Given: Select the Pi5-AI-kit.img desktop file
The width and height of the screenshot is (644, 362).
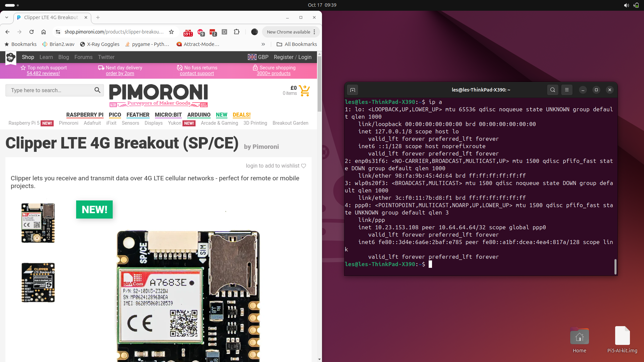Looking at the screenshot, I should 622,340.
